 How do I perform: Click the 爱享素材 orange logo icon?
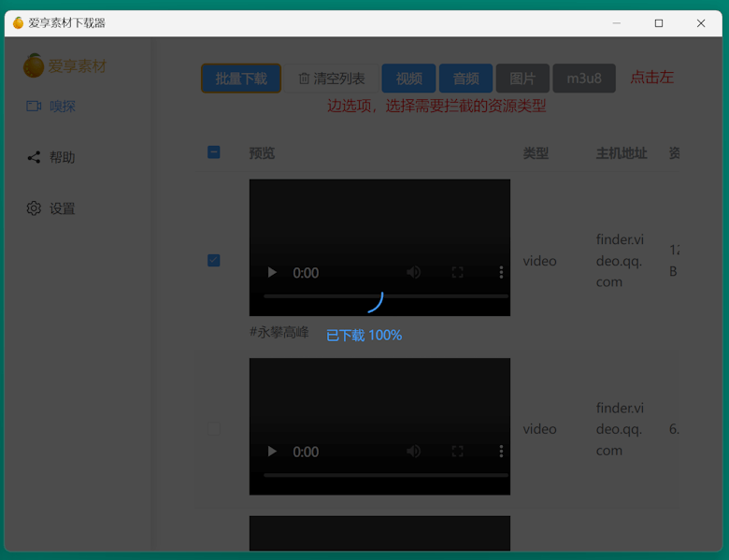point(34,65)
